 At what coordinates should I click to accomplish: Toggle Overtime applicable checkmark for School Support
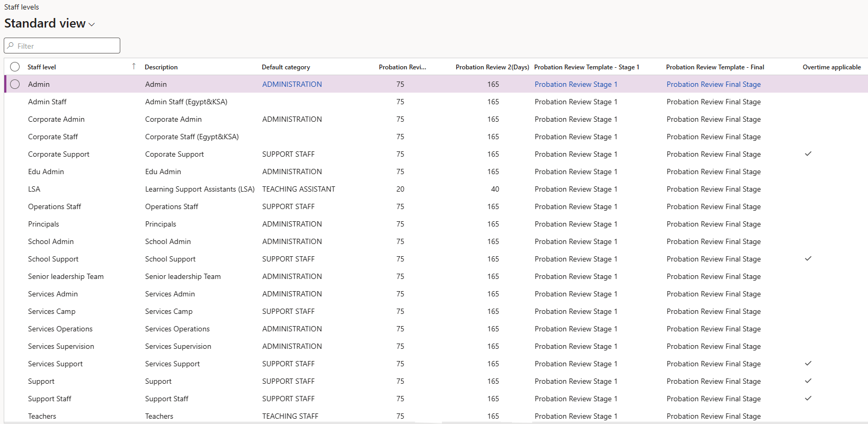tap(808, 259)
